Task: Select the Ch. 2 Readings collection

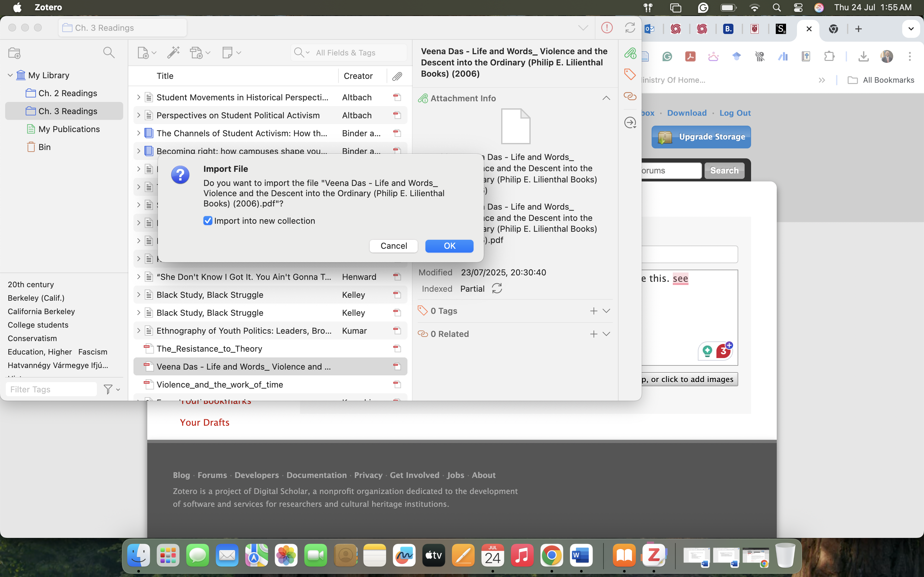Action: coord(68,93)
